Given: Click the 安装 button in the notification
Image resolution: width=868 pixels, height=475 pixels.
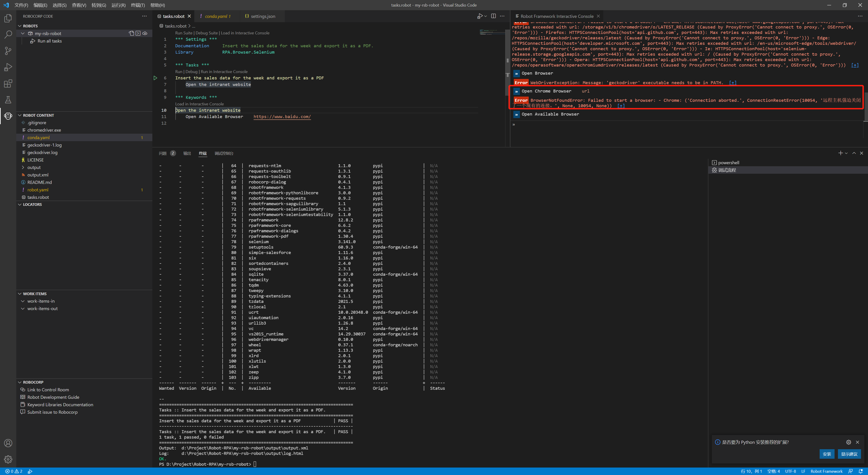Looking at the screenshot, I should point(827,454).
